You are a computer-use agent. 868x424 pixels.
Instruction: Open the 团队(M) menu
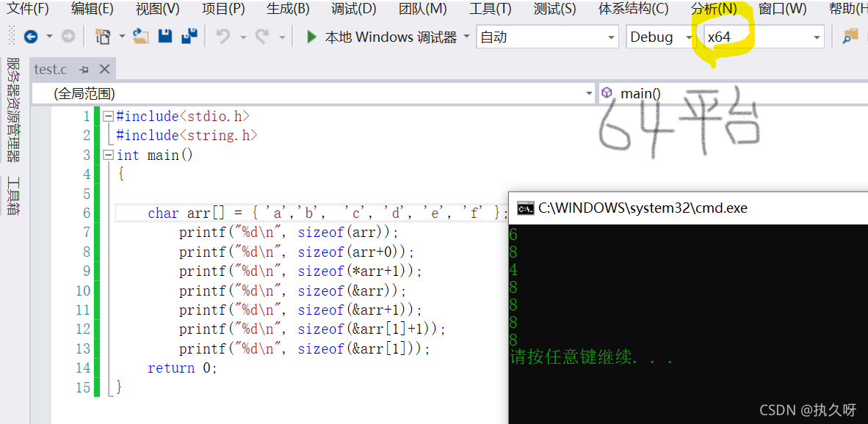click(x=422, y=8)
